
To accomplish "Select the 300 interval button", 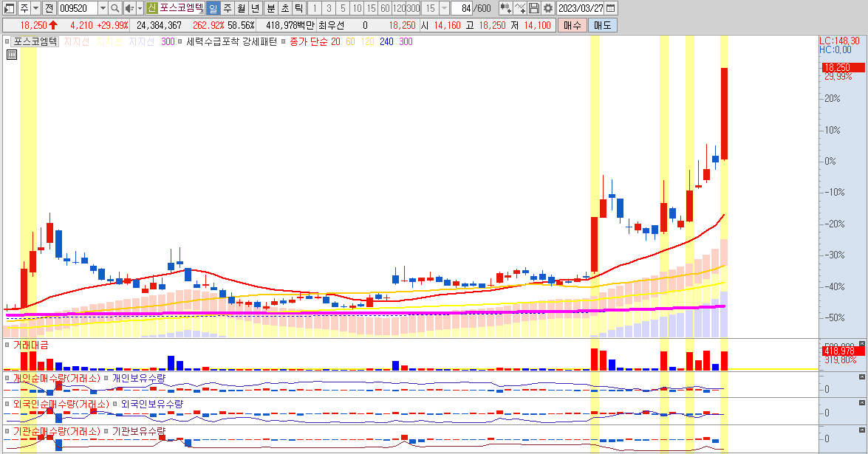I will (413, 8).
